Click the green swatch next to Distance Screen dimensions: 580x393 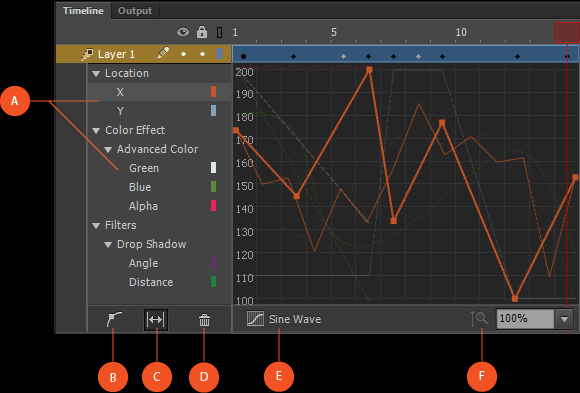[x=213, y=282]
